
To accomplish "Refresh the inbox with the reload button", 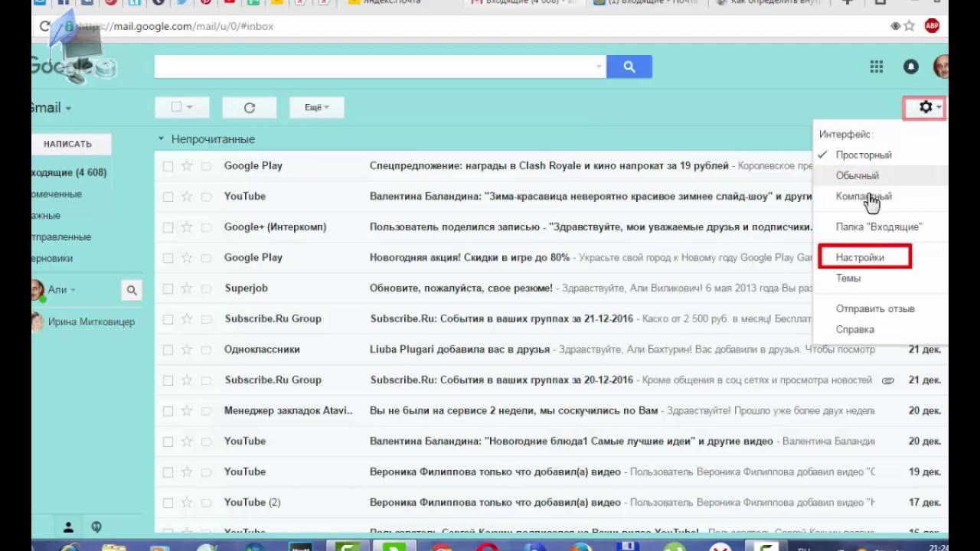I will coord(249,108).
